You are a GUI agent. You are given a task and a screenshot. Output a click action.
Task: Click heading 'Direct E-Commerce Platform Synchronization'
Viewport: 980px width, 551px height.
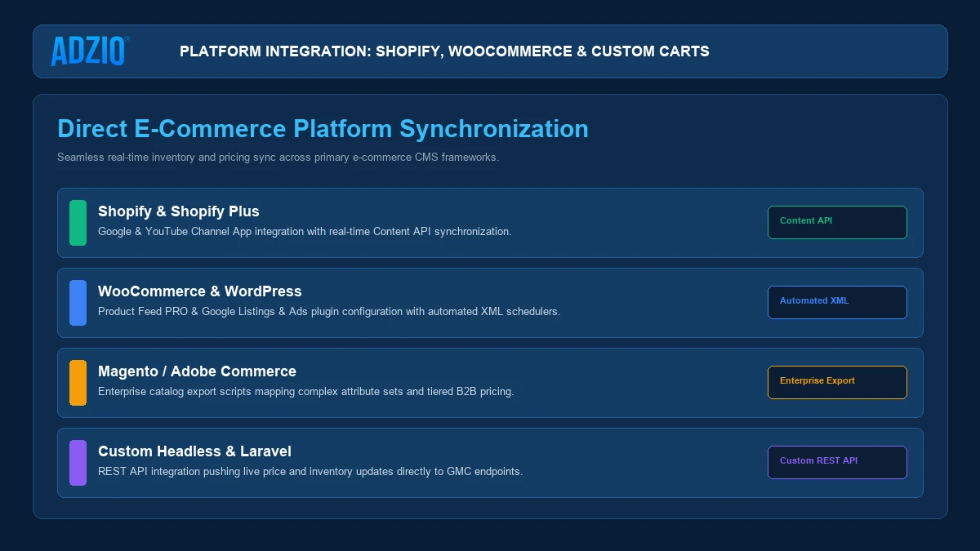tap(323, 129)
